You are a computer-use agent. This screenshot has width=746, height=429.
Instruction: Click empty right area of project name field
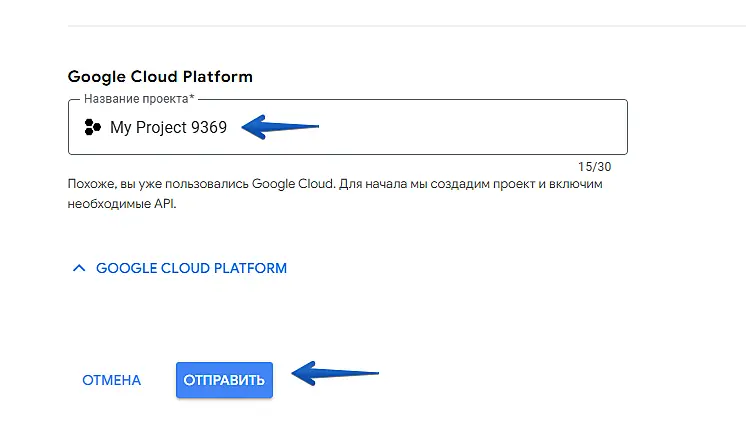(x=480, y=127)
